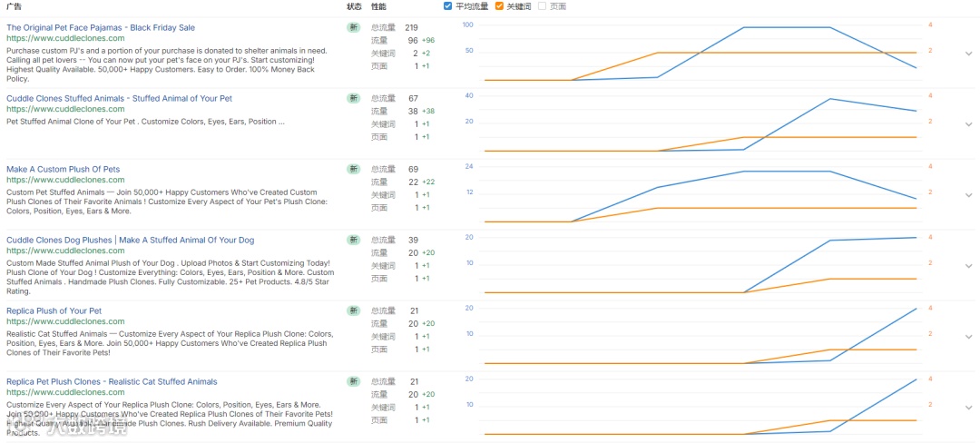Visit URL under Pet Face Pajamas ad
980x443 pixels.
(x=65, y=38)
